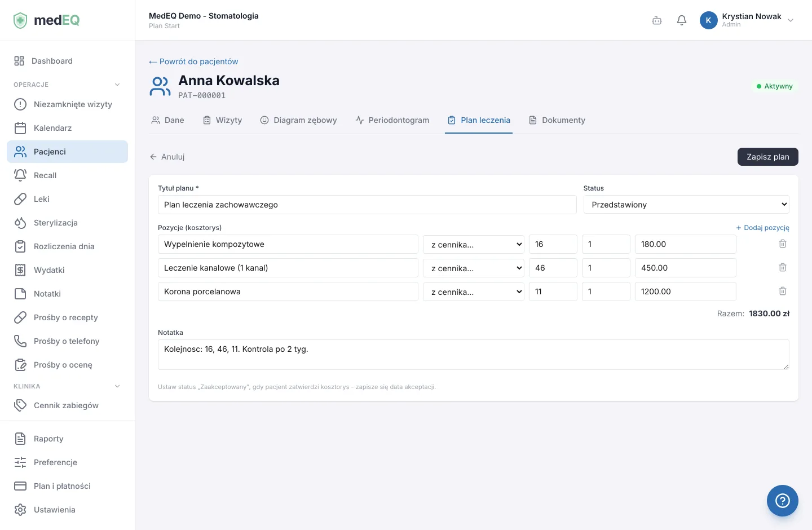Click price field showing 180.00
This screenshot has height=530, width=812.
tap(686, 244)
